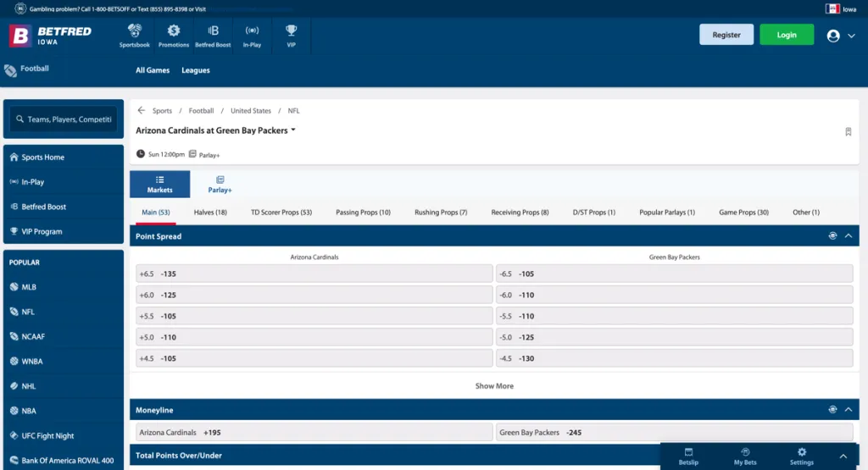
Task: Select the Other (1) tab
Action: pos(806,213)
